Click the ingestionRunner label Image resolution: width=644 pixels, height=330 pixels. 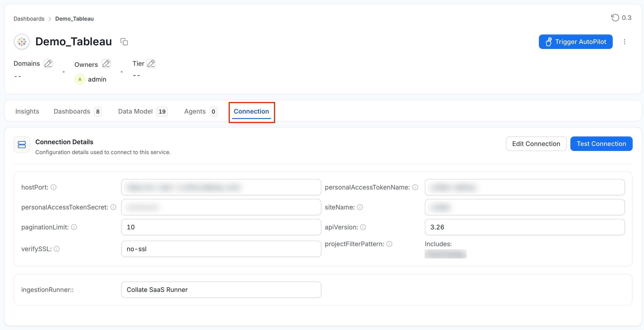47,290
